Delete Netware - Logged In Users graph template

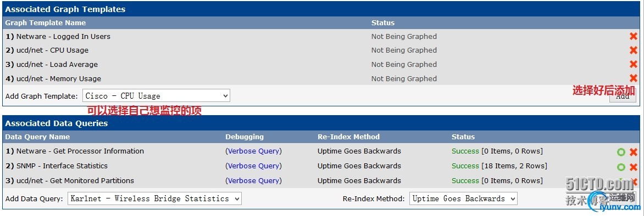pos(633,37)
